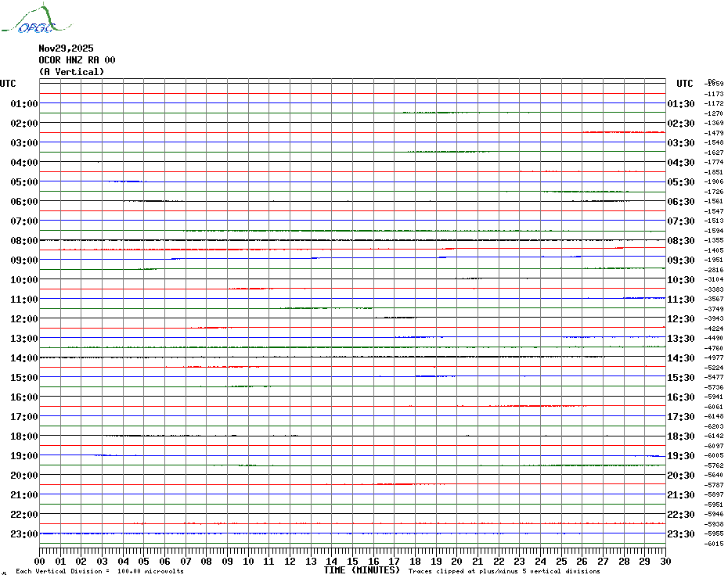Select the 08:00 hour label on left
The width and height of the screenshot is (728, 582).
point(24,241)
